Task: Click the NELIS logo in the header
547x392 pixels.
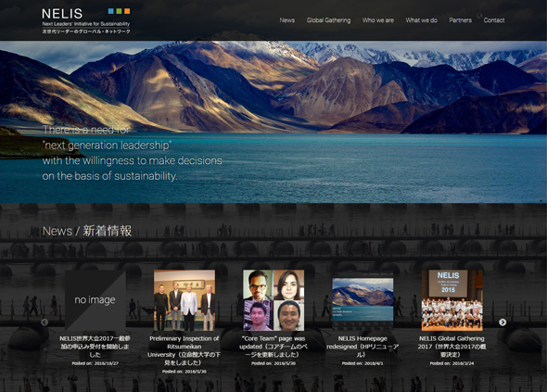Action: coord(86,20)
